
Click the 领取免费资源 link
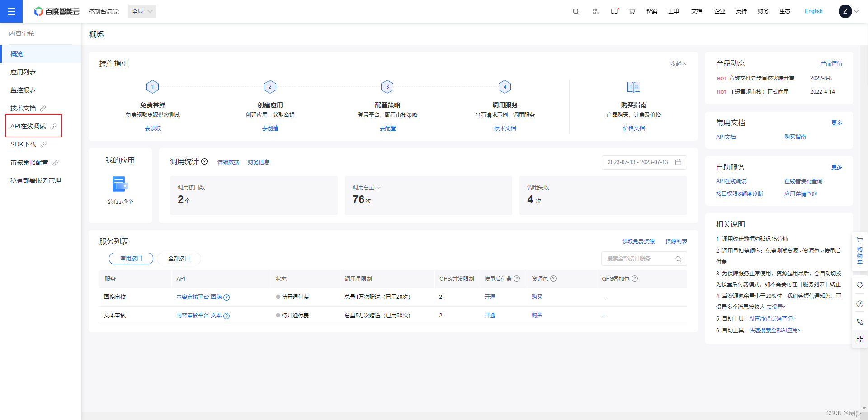[638, 241]
